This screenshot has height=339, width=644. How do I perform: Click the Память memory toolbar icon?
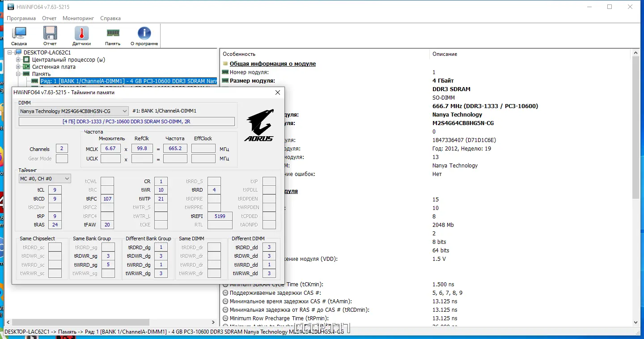[113, 33]
